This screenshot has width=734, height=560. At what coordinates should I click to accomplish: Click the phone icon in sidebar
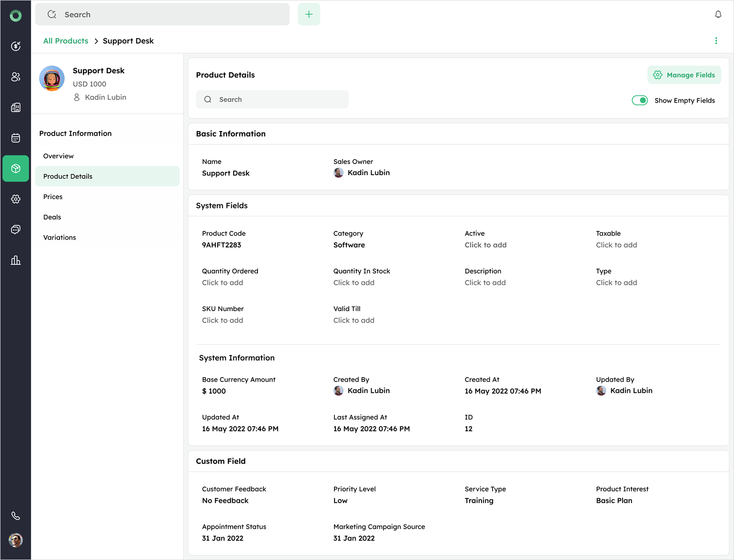[x=16, y=516]
